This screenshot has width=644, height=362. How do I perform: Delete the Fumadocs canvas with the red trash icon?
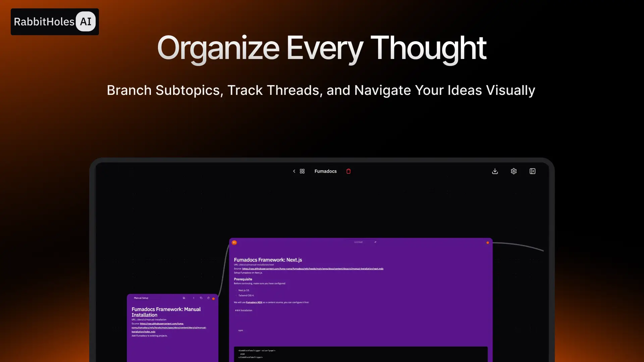tap(348, 171)
